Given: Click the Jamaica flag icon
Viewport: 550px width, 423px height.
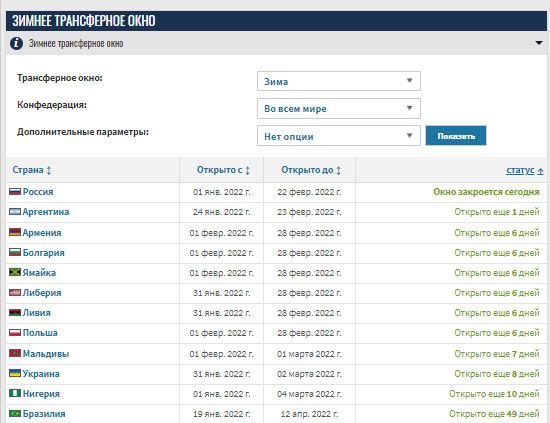Looking at the screenshot, I should (15, 272).
